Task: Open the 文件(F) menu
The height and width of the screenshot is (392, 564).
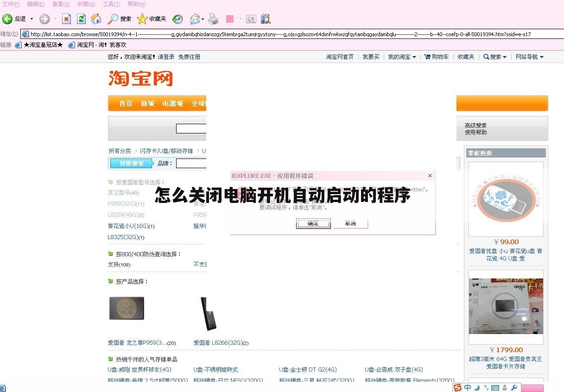Action: 11,4
